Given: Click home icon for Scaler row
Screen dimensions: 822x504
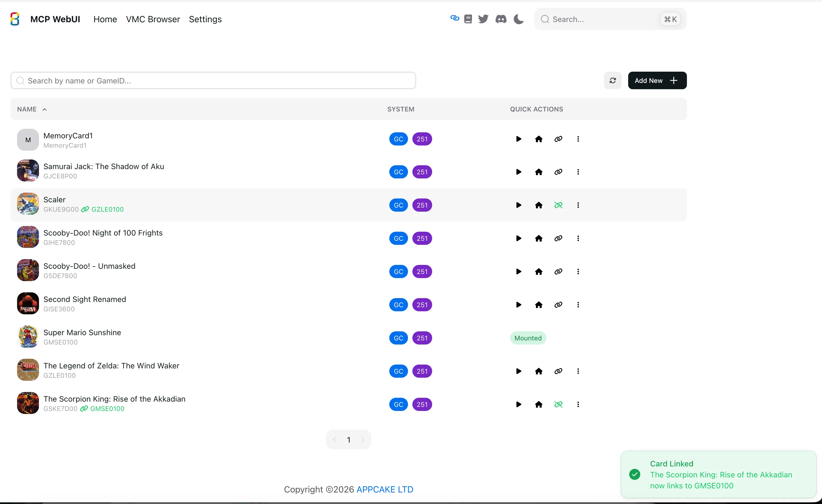Looking at the screenshot, I should (x=538, y=205).
